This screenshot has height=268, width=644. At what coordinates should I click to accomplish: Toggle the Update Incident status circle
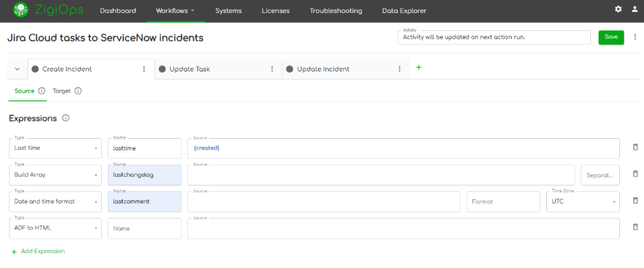tap(290, 69)
